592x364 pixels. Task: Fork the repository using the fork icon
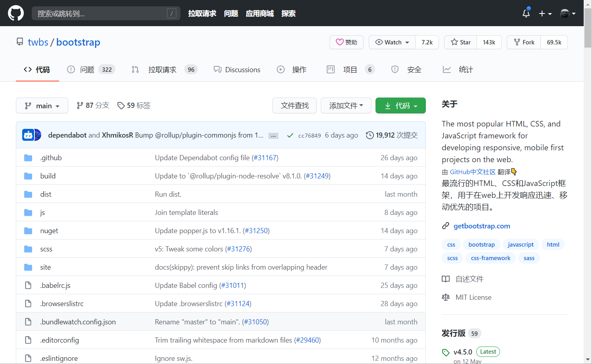point(517,42)
